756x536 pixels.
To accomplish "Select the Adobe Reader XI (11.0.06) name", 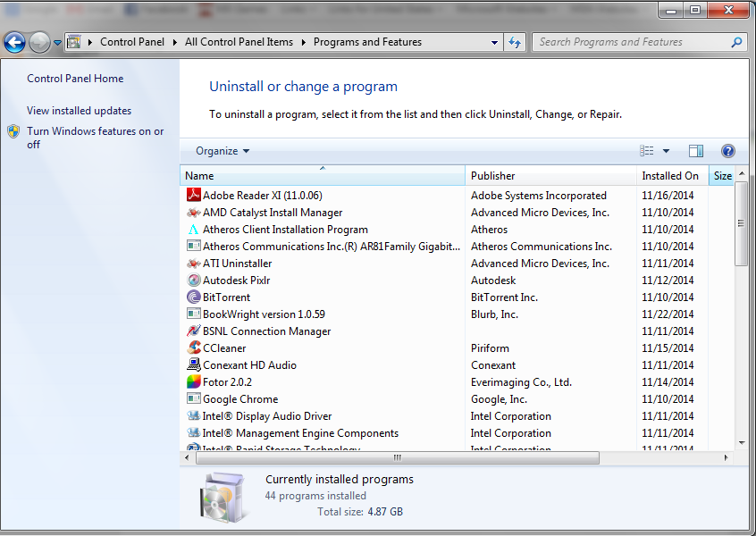I will click(x=263, y=196).
